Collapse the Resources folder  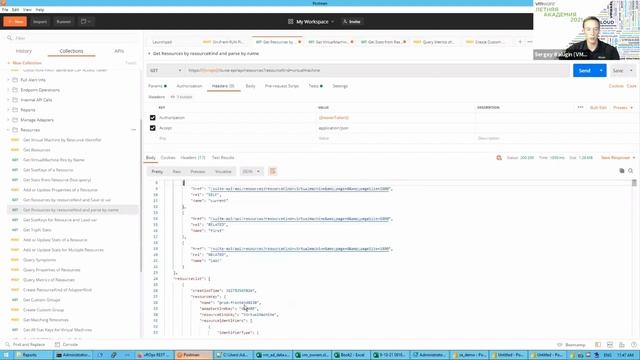[8, 130]
